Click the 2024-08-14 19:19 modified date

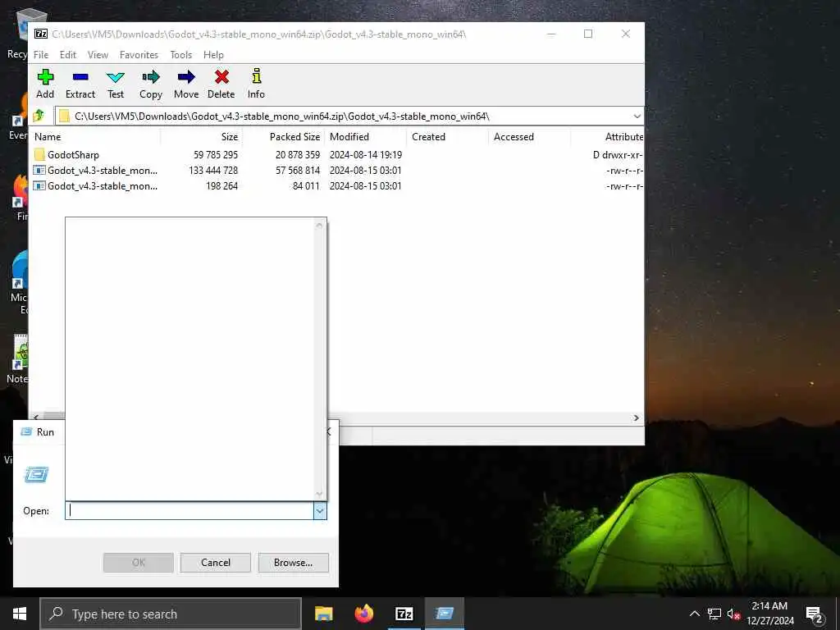coord(366,155)
